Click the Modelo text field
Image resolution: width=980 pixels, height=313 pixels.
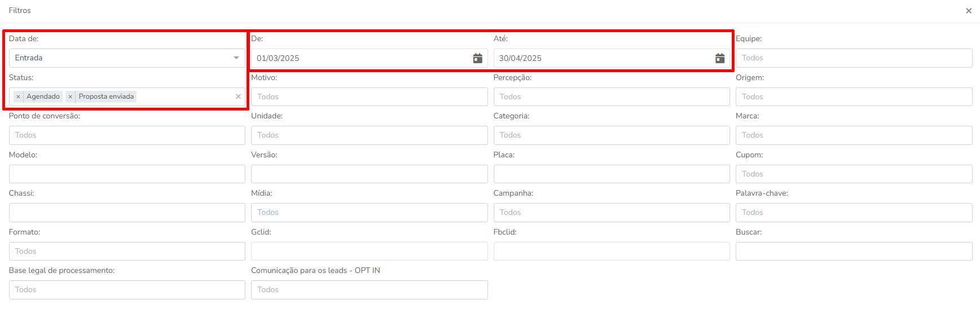coord(127,174)
